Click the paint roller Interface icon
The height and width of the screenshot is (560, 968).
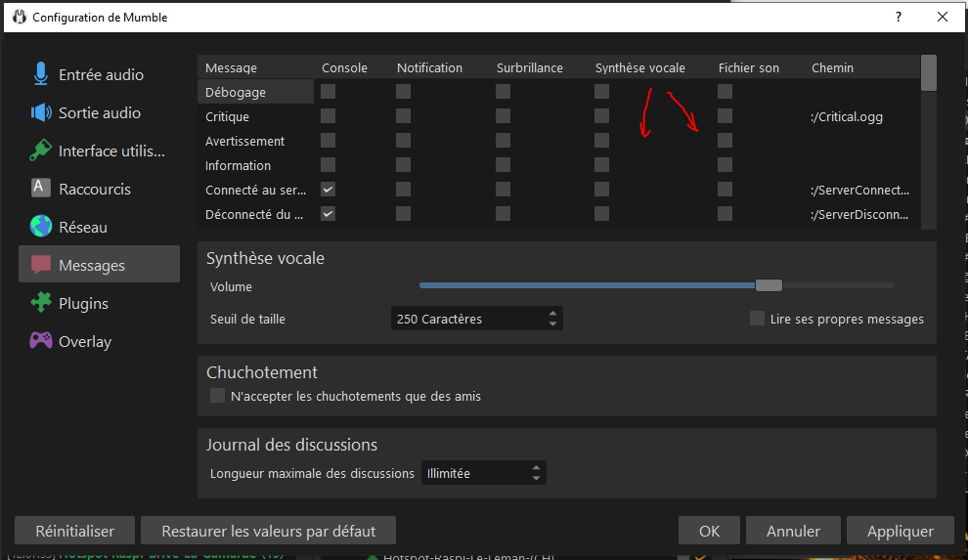pyautogui.click(x=41, y=151)
